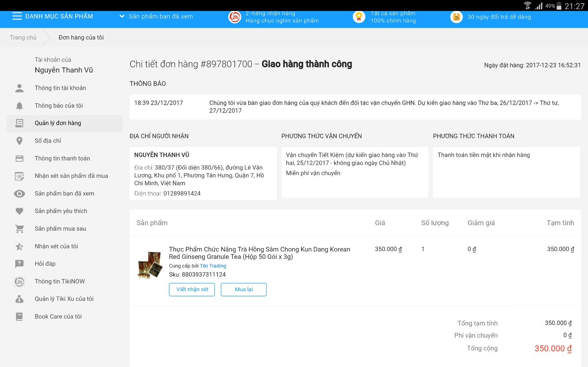588x367 pixels.
Task: Open 'Book Care của tôi' sidebar item
Action: click(58, 316)
